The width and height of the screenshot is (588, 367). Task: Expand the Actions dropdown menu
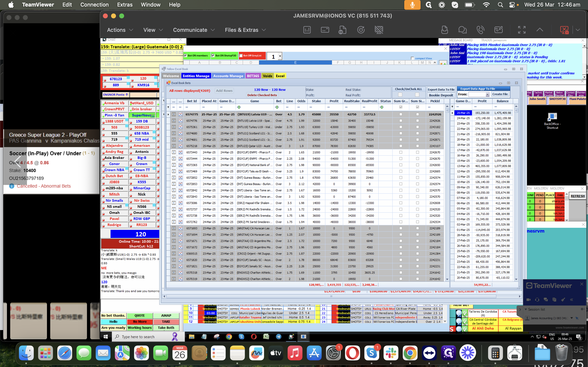click(x=120, y=30)
